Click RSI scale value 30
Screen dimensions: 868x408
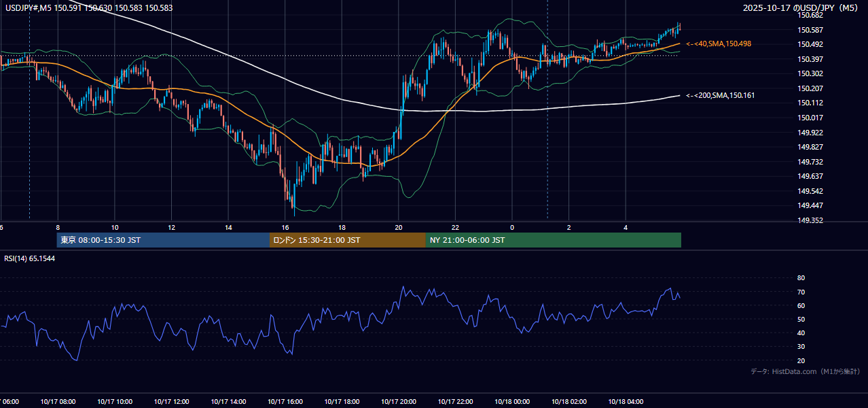click(801, 347)
